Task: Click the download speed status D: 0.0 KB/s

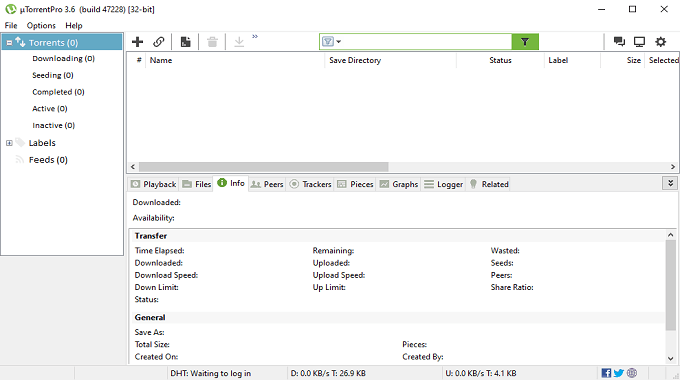Action: coord(328,373)
